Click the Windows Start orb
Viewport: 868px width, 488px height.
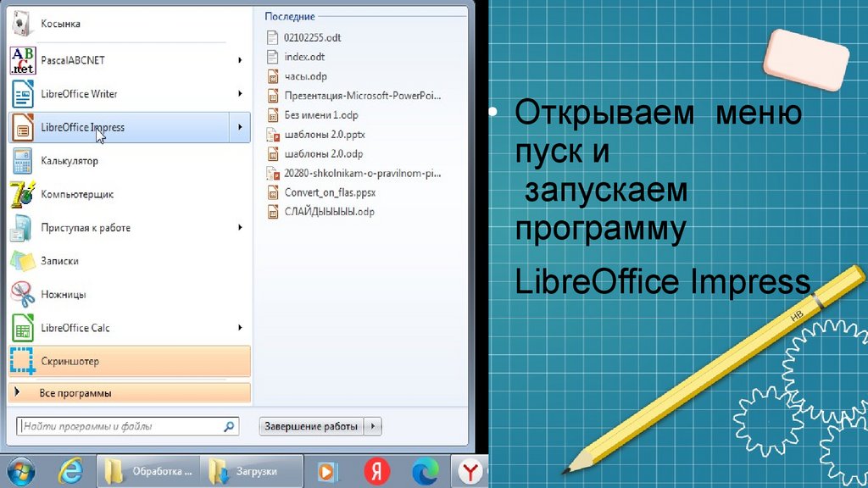point(20,472)
